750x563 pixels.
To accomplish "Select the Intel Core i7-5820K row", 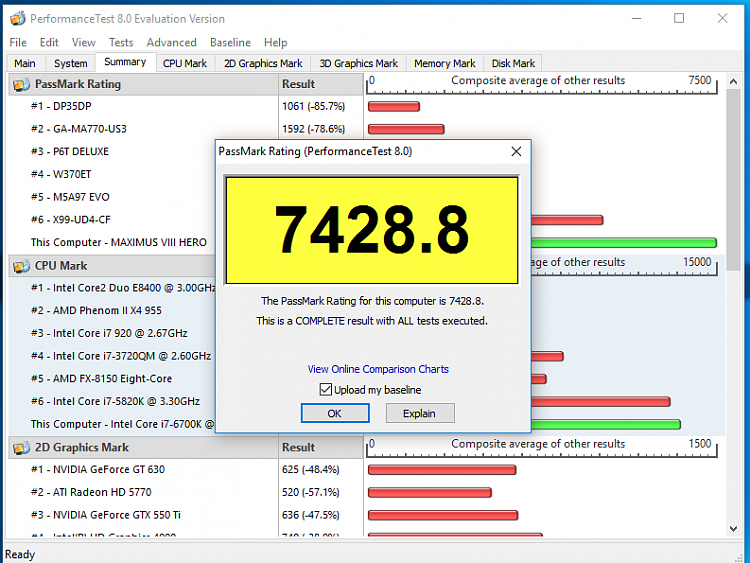I will pyautogui.click(x=111, y=402).
